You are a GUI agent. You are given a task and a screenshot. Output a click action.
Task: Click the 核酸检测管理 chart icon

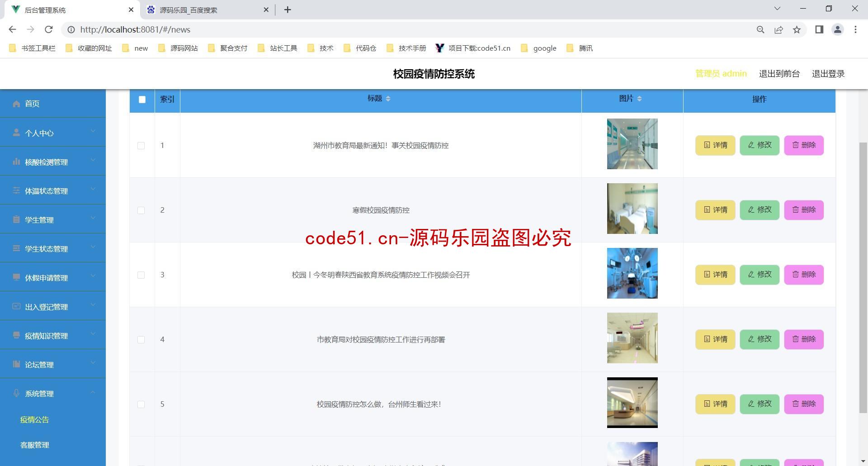[16, 162]
